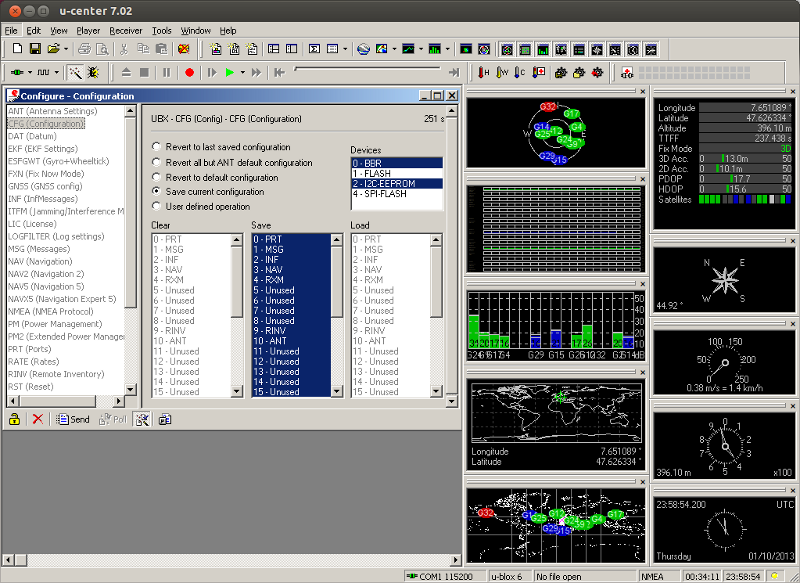Click the Send button
800x583 pixels.
(x=73, y=419)
